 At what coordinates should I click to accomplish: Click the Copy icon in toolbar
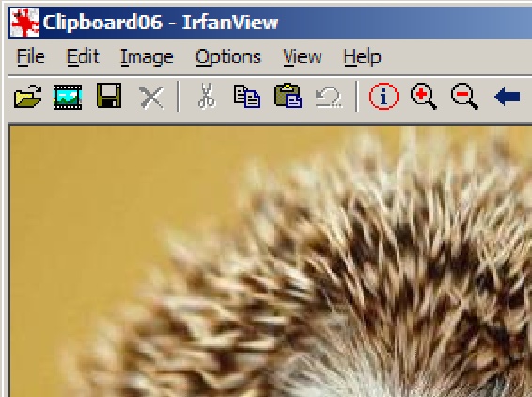coord(247,97)
